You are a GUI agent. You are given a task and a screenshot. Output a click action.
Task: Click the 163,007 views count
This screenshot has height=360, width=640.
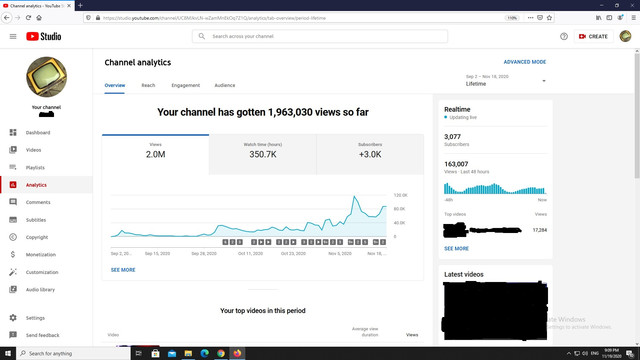(x=456, y=164)
